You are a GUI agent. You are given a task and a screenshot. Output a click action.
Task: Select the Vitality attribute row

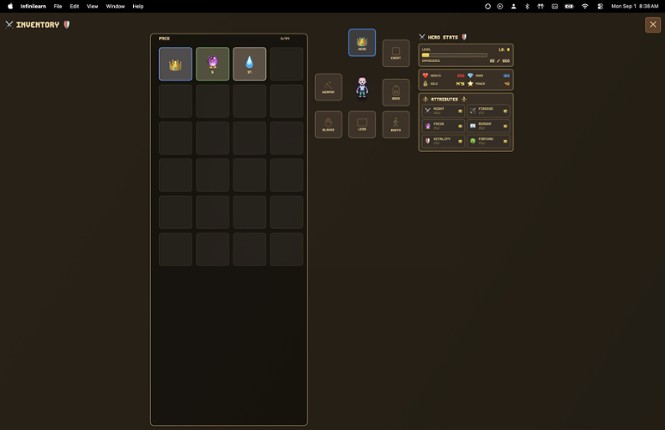pos(443,141)
